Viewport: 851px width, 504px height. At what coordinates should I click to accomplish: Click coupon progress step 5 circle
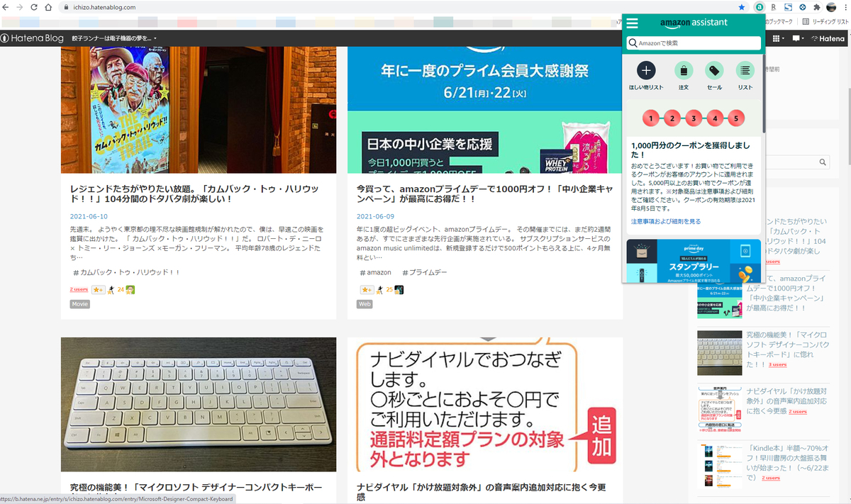pyautogui.click(x=736, y=118)
